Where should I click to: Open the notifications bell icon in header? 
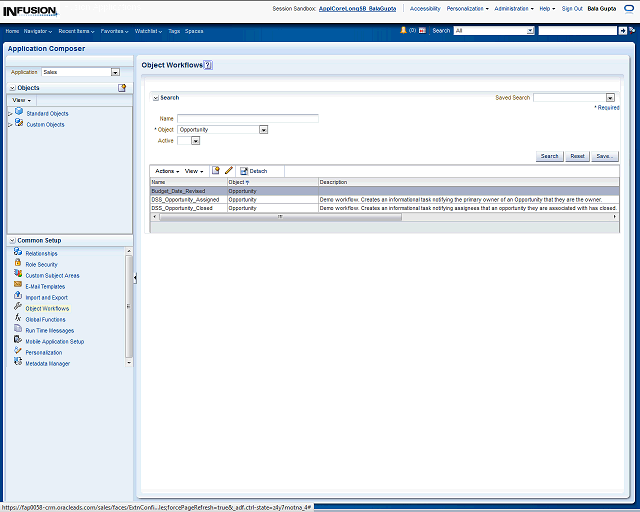404,31
